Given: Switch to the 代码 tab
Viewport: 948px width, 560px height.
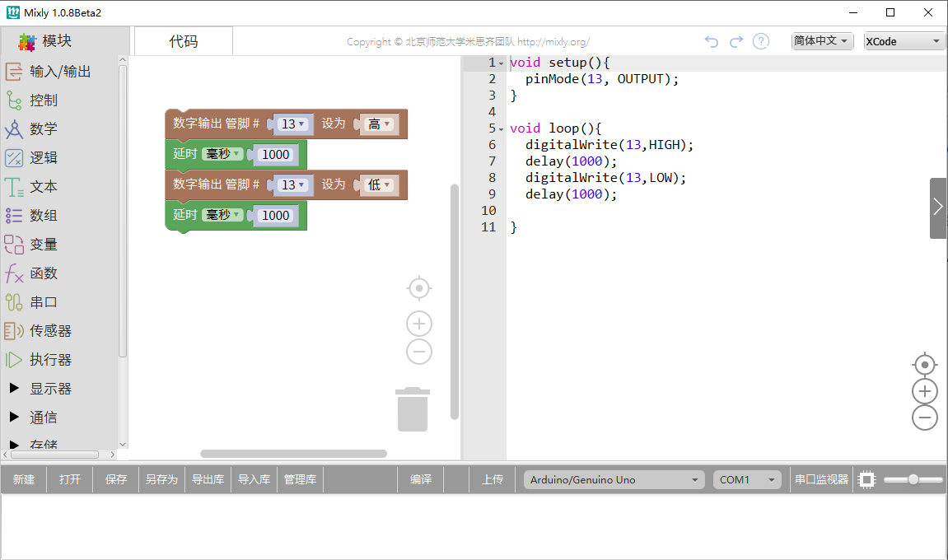Looking at the screenshot, I should click(x=183, y=40).
